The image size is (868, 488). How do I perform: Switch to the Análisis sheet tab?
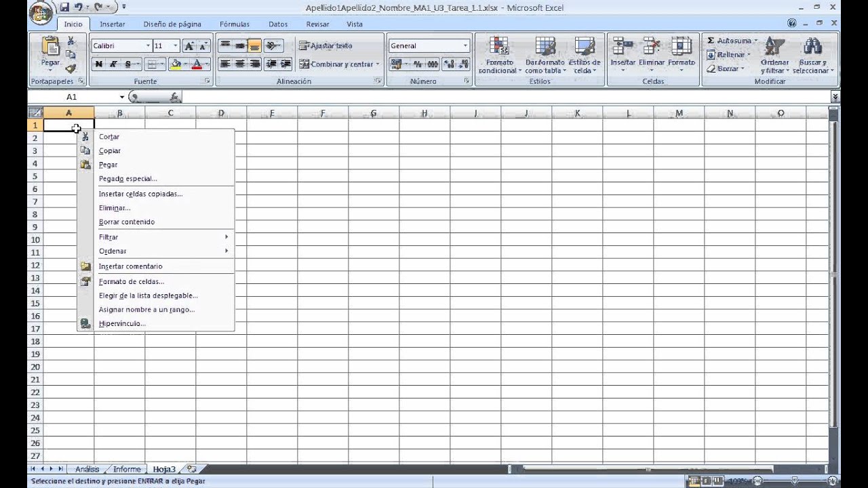click(87, 469)
